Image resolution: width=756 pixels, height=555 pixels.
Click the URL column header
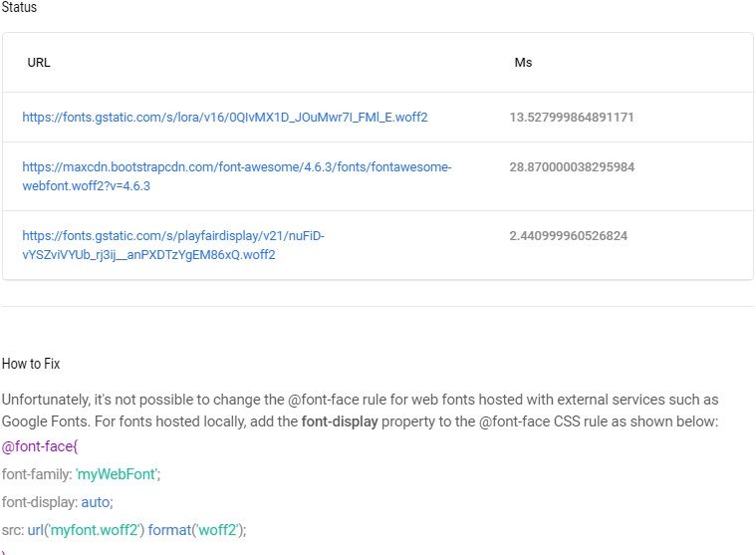(39, 63)
